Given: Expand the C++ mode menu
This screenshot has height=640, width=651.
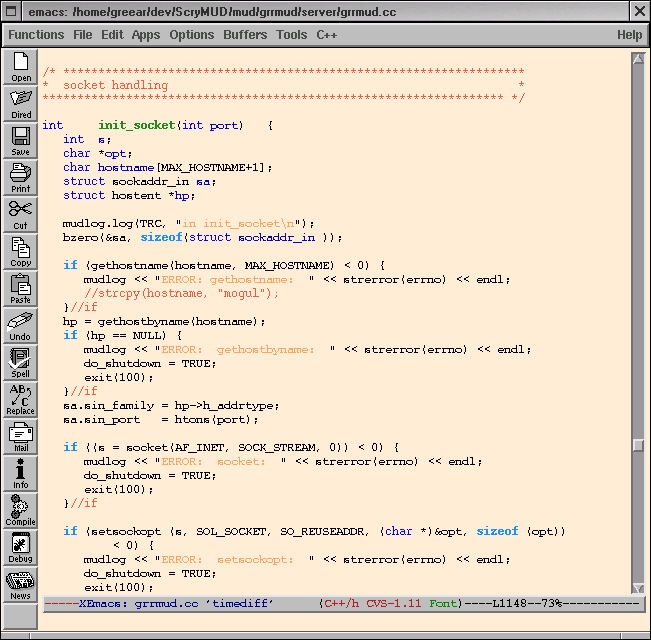Looking at the screenshot, I should coord(327,35).
